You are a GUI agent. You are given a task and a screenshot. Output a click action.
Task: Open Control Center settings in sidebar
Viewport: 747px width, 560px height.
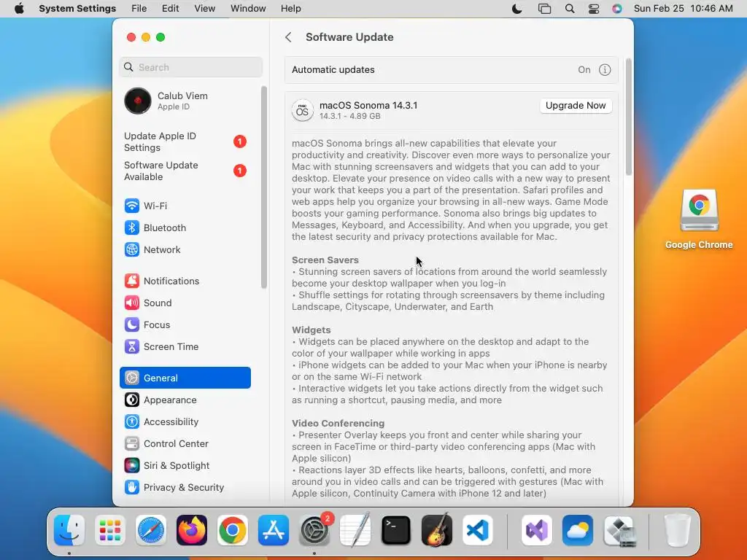185,444
